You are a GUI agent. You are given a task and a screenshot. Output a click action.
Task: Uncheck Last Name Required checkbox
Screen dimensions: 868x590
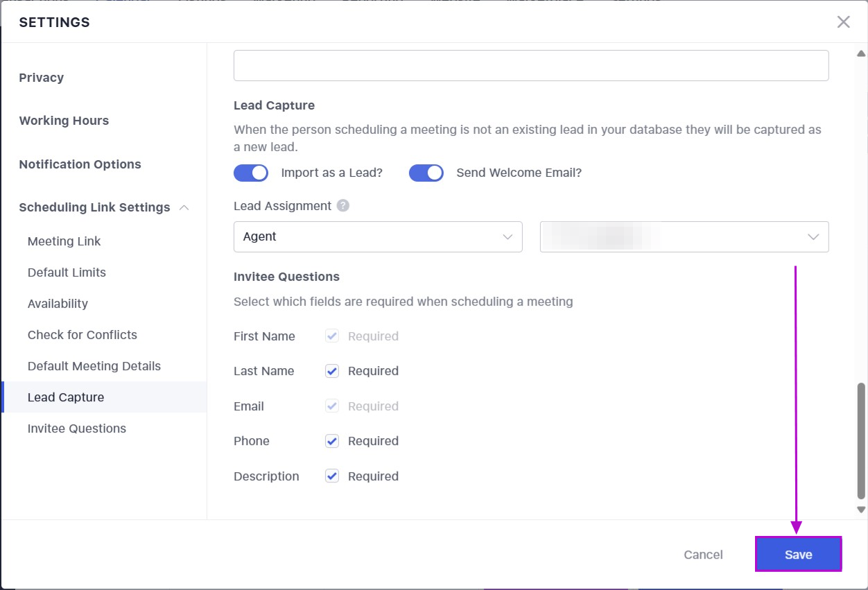[x=332, y=371]
